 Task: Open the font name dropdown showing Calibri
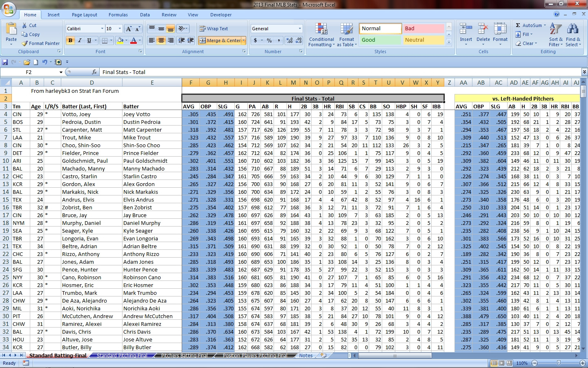[x=102, y=29]
